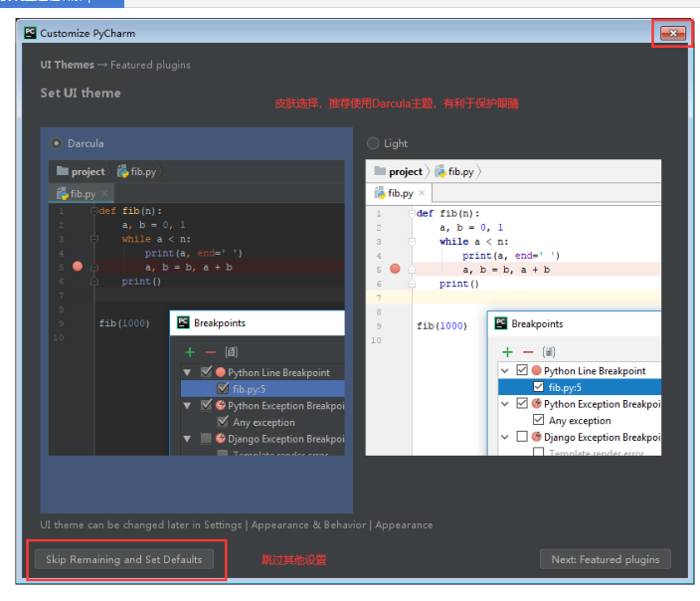Screen dimensions: 700x601
Task: Enable Django Exception Breakpoint checkbox in Darcula preview
Action: (206, 439)
